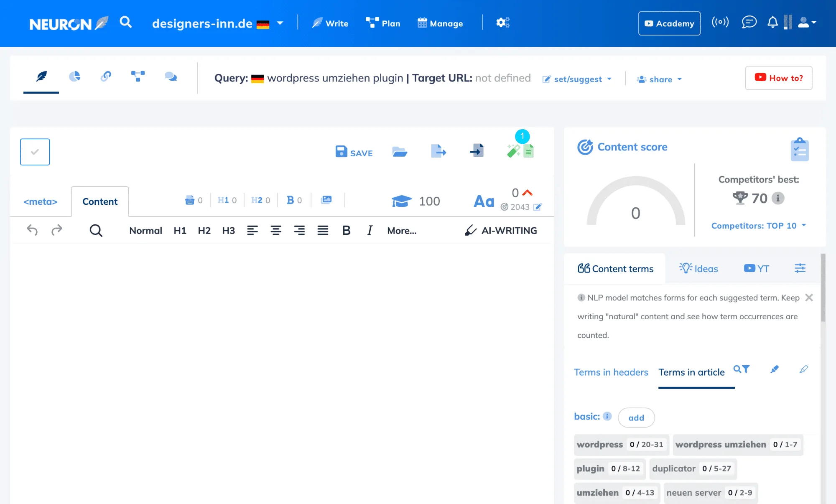The width and height of the screenshot is (836, 504).
Task: Toggle the done checkmark box
Action: coord(35,152)
